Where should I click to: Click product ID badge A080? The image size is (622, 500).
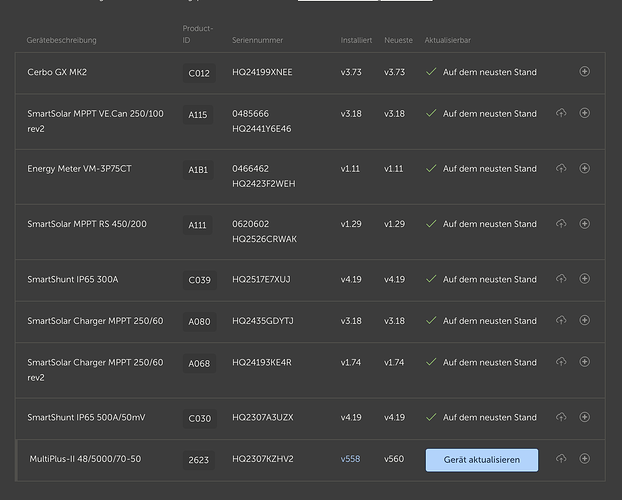pos(199,321)
